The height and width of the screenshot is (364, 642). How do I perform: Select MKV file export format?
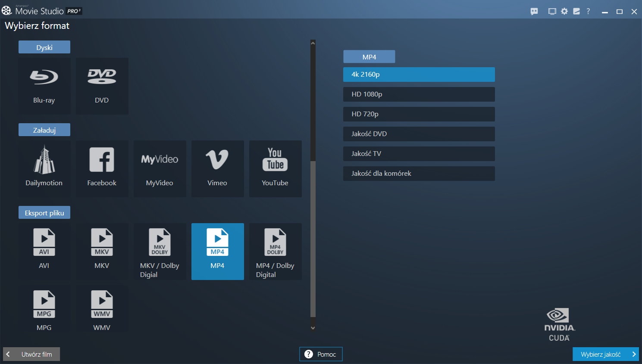[x=102, y=252]
